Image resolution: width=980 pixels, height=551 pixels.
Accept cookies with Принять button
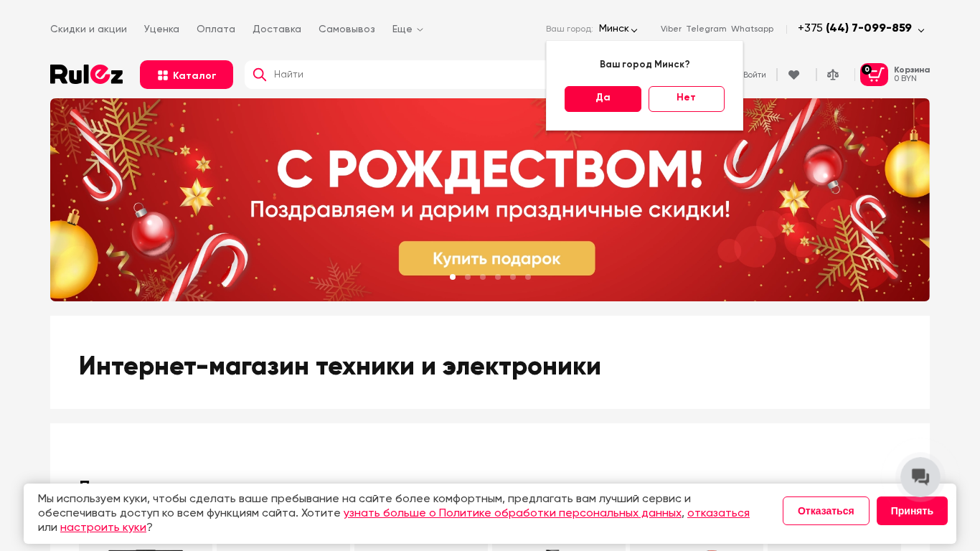(x=912, y=511)
